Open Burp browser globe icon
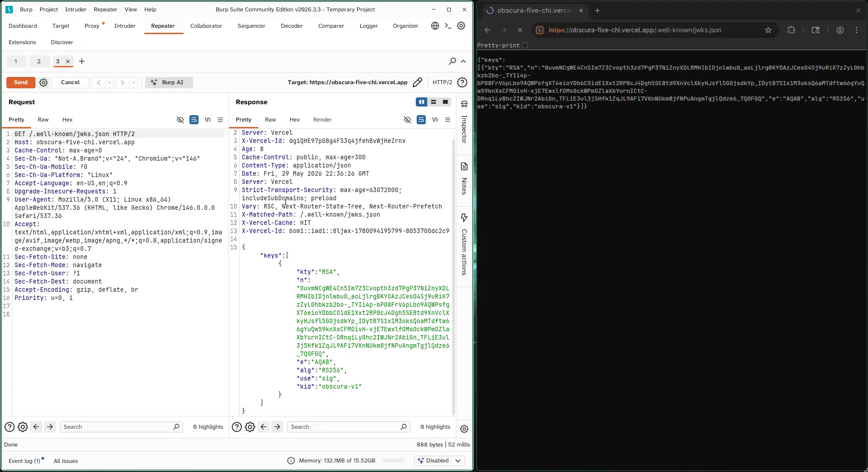The image size is (868, 472). pos(435,26)
